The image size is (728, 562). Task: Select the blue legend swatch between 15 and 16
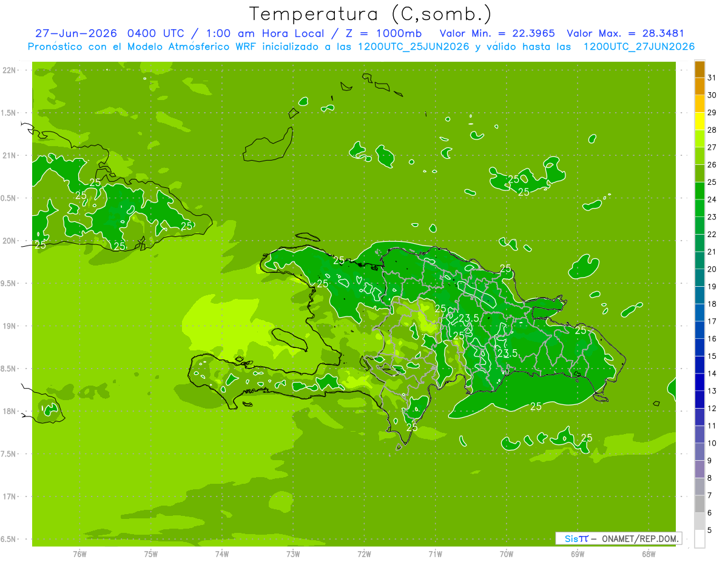point(699,347)
